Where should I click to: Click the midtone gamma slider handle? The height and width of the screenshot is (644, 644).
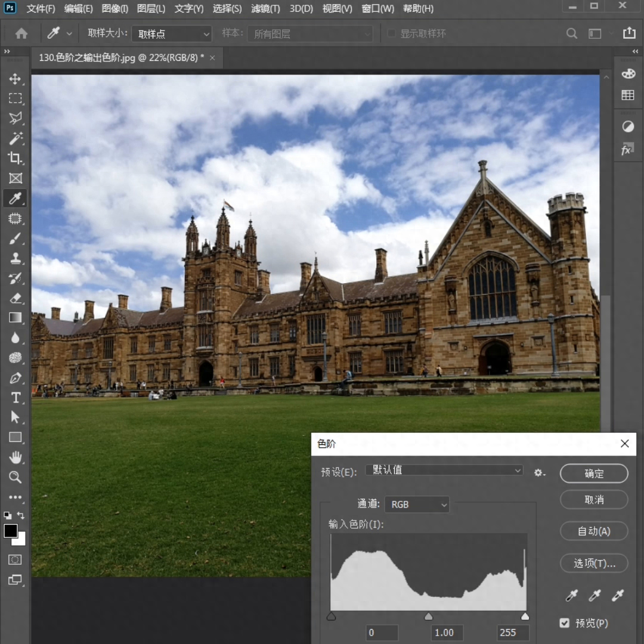[x=428, y=617]
